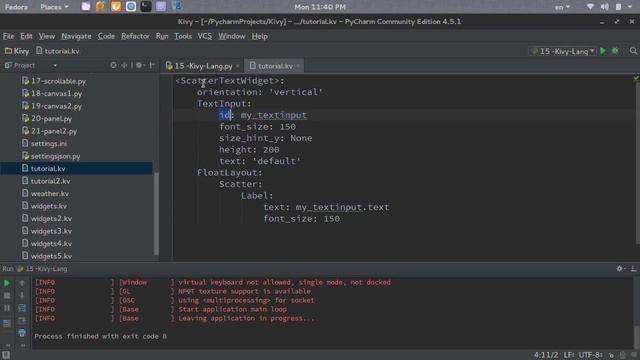The width and height of the screenshot is (640, 360).
Task: Click the Kivy breadcrumb folder
Action: [x=17, y=51]
